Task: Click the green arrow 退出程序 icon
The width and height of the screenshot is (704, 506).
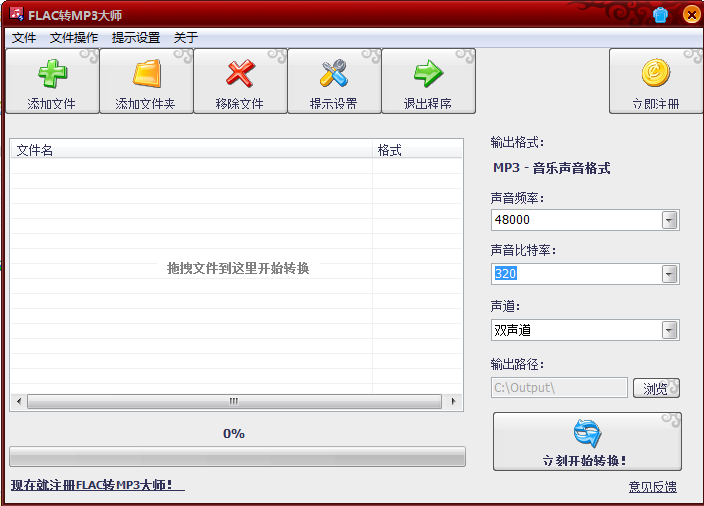Action: (428, 74)
